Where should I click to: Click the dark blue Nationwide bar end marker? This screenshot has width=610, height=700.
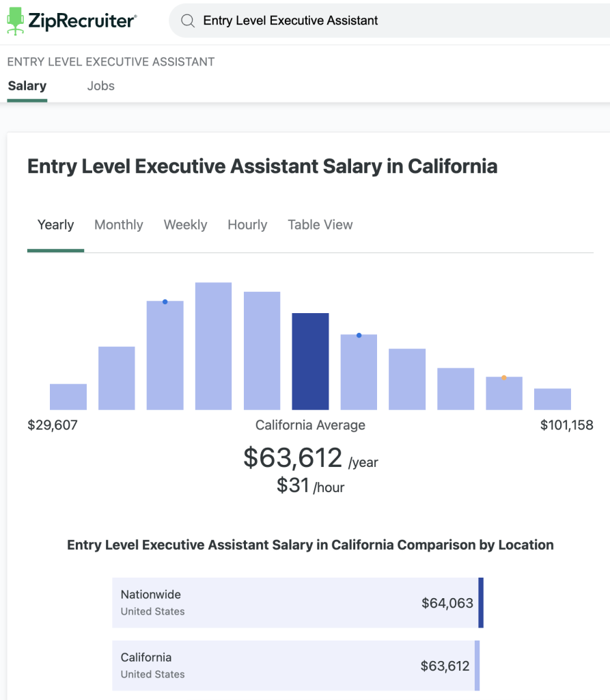coord(481,603)
